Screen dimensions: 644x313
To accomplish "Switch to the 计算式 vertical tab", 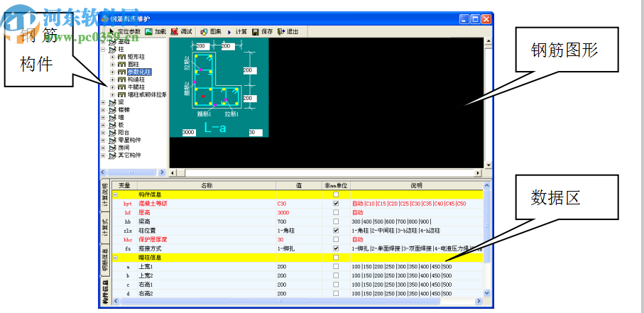I will 105,228.
